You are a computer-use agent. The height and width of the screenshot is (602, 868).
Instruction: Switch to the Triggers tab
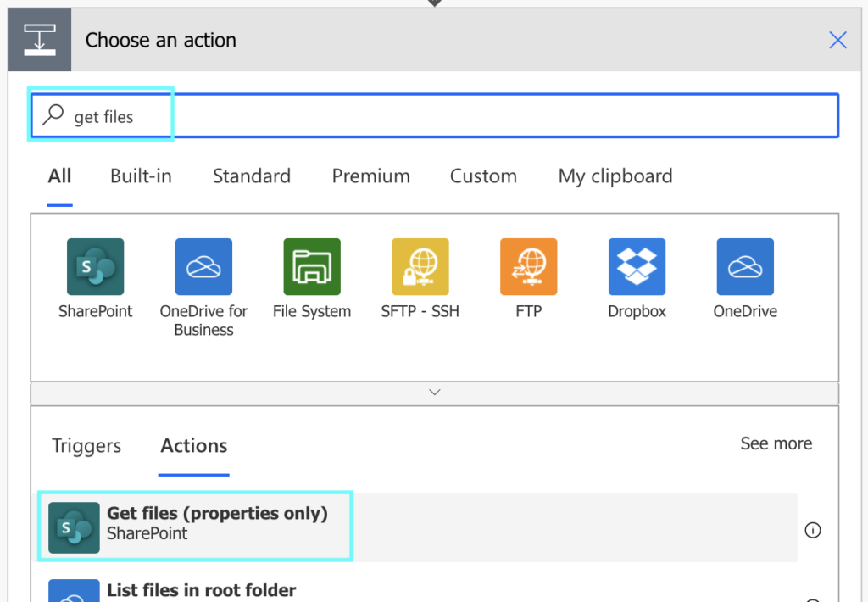click(x=86, y=446)
